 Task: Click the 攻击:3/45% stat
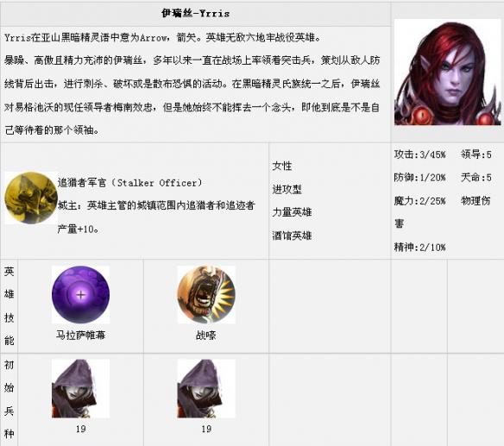point(419,154)
